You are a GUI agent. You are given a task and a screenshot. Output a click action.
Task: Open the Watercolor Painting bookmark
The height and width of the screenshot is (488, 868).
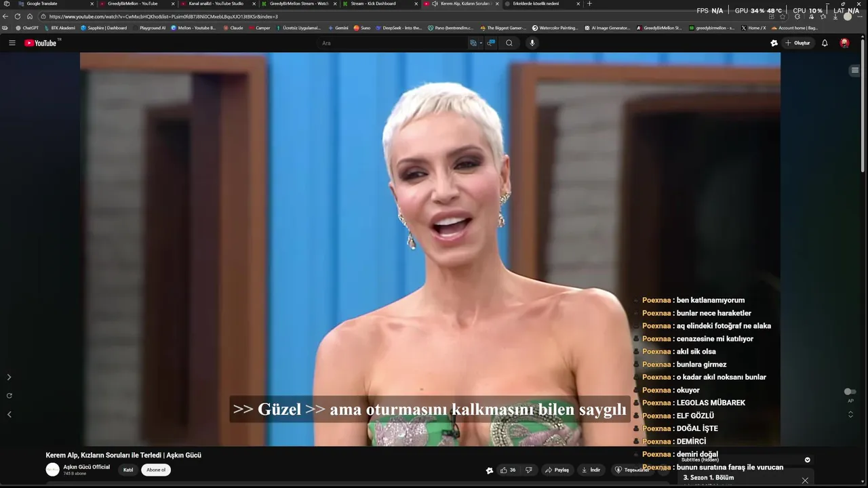pos(555,28)
